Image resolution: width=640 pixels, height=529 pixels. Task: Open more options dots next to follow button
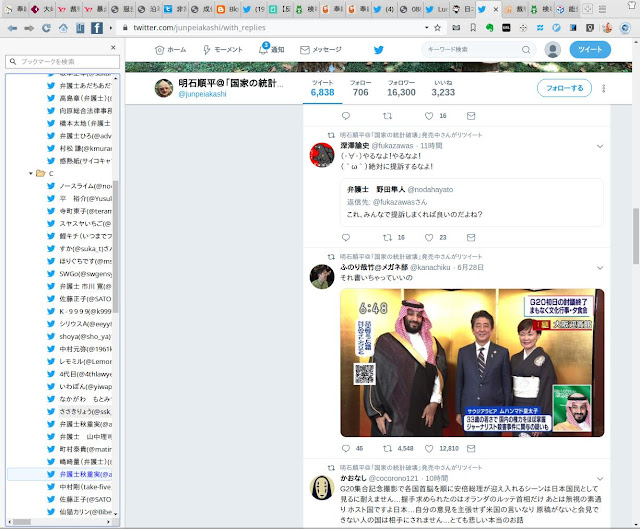click(x=604, y=88)
